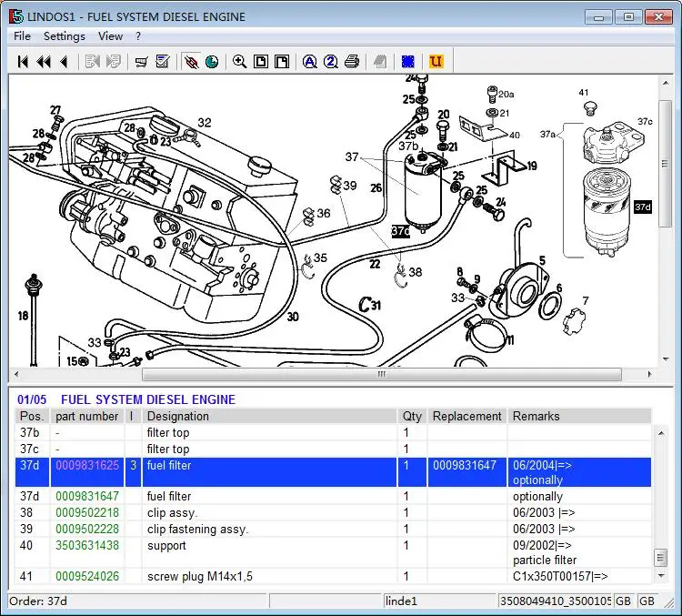Open the View menu

(x=110, y=36)
